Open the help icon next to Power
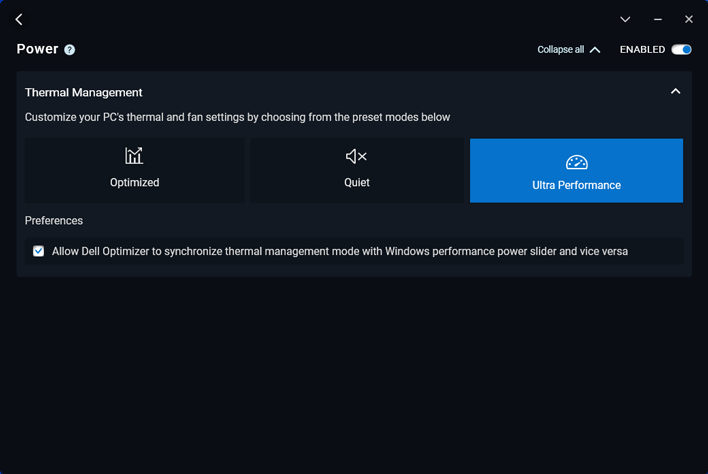708x474 pixels. [x=70, y=50]
